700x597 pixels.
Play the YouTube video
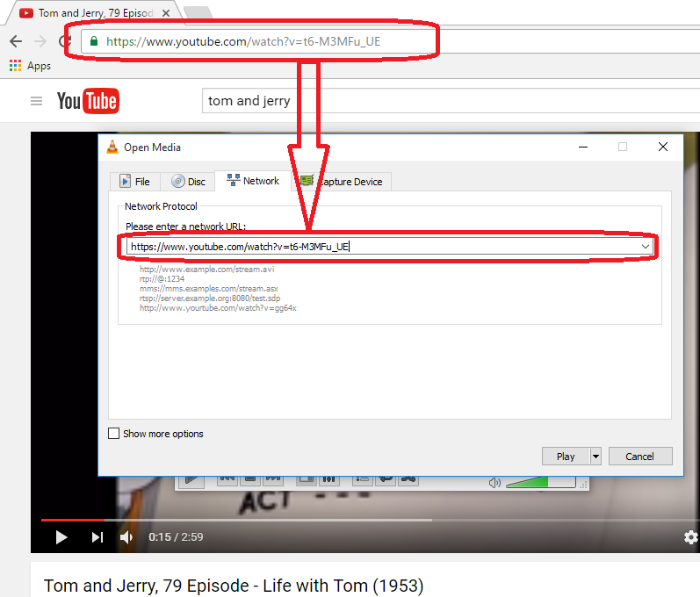(61, 537)
